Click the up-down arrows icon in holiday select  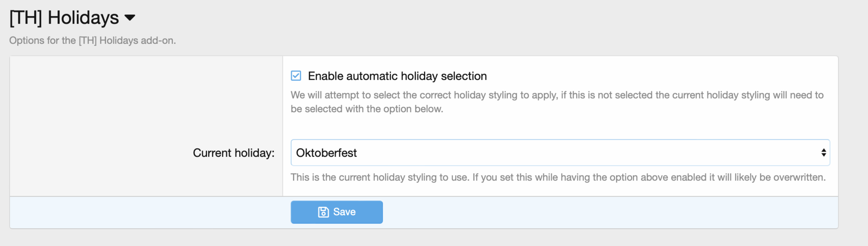(x=823, y=153)
